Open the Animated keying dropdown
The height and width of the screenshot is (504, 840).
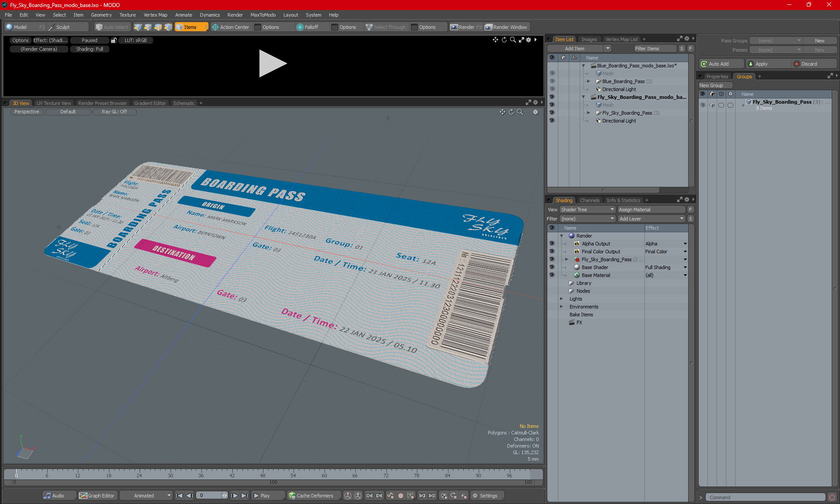click(146, 496)
